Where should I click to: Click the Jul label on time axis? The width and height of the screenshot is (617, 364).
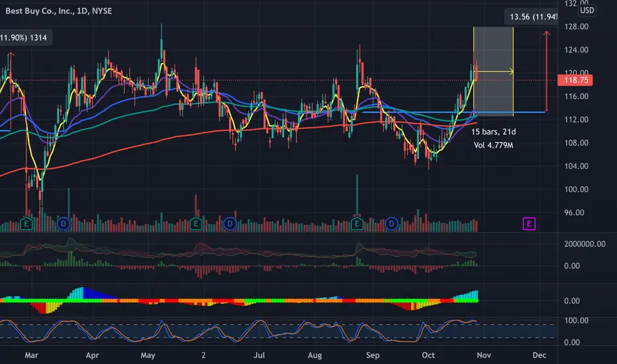(x=259, y=355)
